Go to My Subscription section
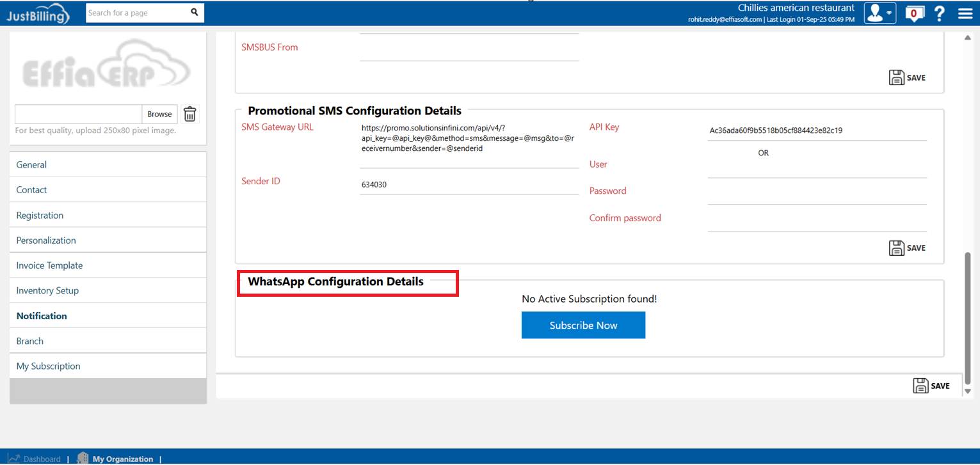980x465 pixels. pyautogui.click(x=48, y=366)
